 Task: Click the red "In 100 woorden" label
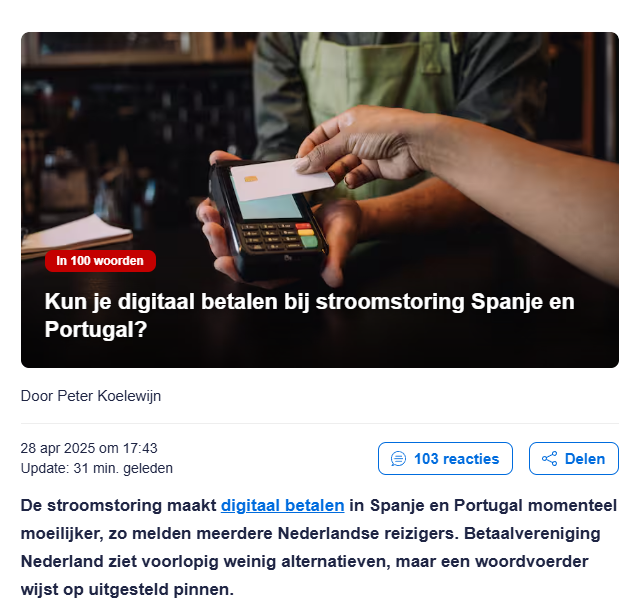[100, 261]
